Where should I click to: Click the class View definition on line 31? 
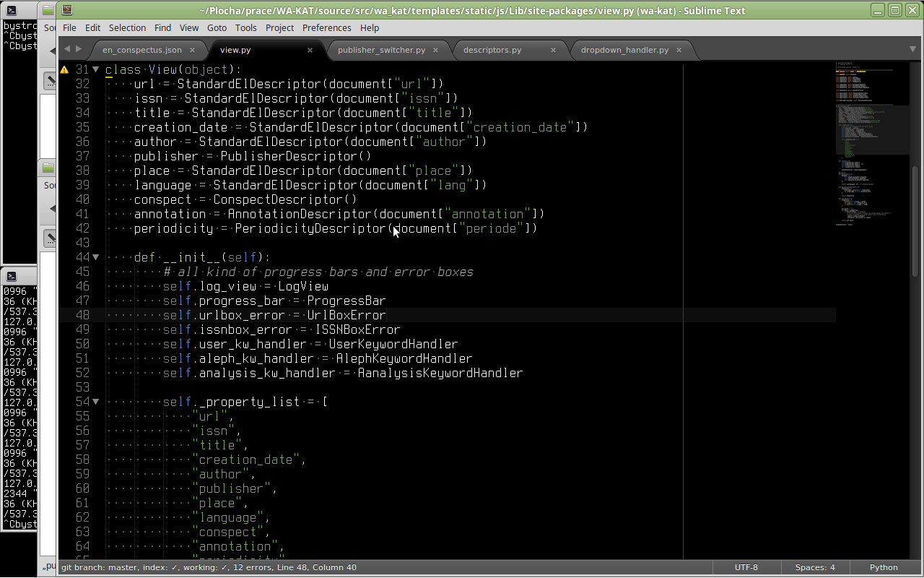(x=173, y=69)
